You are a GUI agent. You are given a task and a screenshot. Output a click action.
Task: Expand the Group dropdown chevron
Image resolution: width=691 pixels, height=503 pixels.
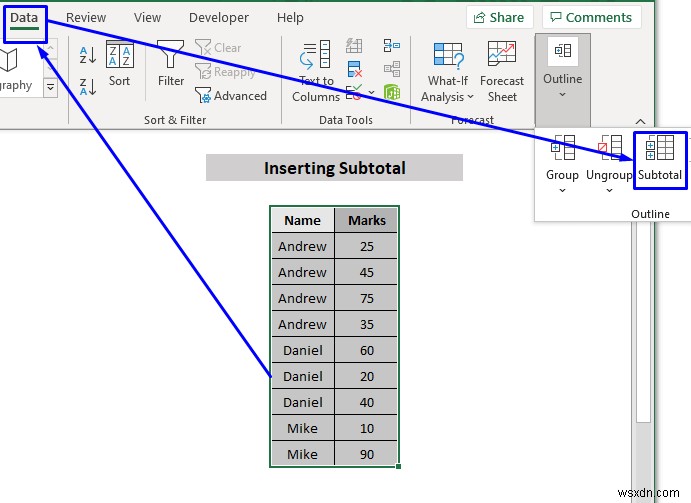[x=562, y=190]
